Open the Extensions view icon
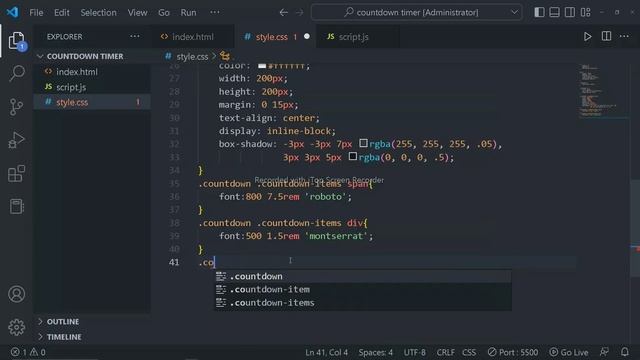This screenshot has height=360, width=640. click(x=16, y=173)
